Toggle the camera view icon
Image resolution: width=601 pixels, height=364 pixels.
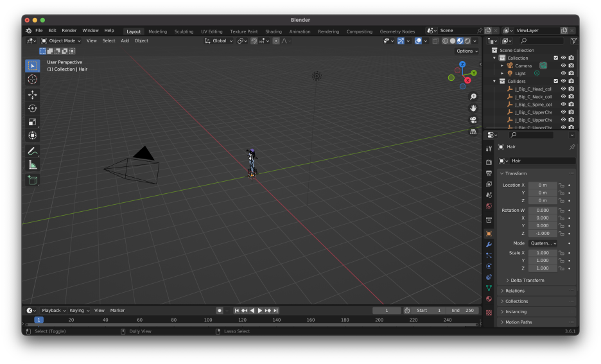click(473, 120)
